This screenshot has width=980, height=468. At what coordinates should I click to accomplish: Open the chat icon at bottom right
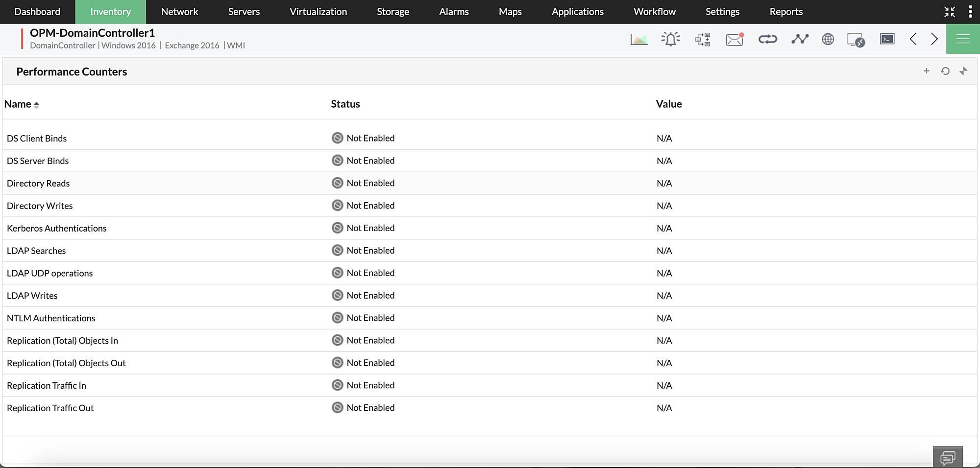[948, 458]
